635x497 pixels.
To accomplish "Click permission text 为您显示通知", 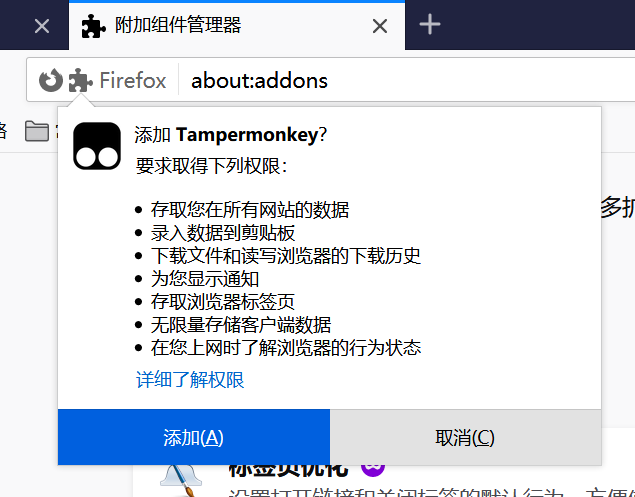I will coord(205,279).
